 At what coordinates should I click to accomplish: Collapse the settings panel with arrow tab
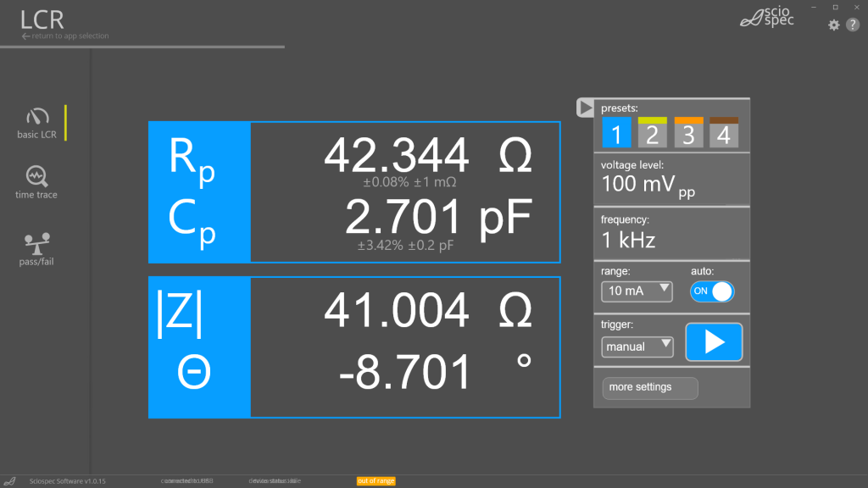point(585,108)
